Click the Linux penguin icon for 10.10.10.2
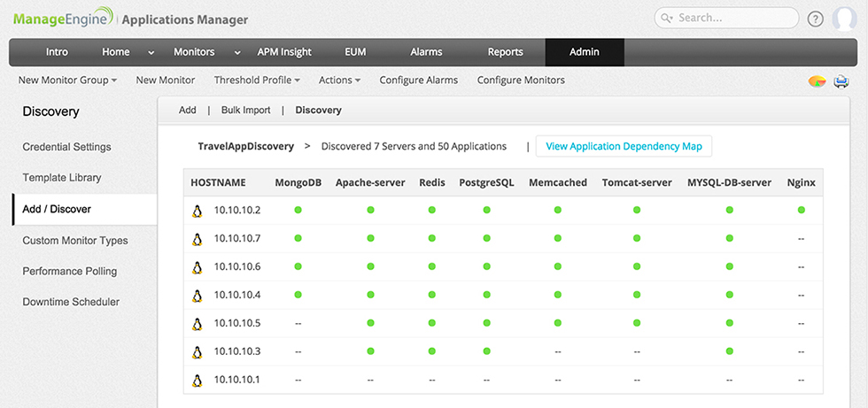Viewport: 868px width, 408px height. click(x=197, y=211)
